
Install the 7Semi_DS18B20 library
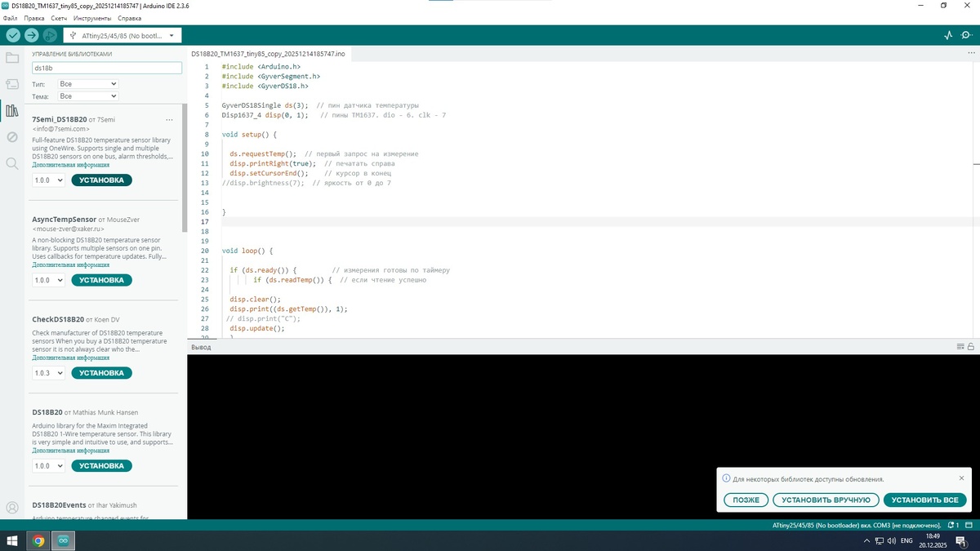(101, 180)
